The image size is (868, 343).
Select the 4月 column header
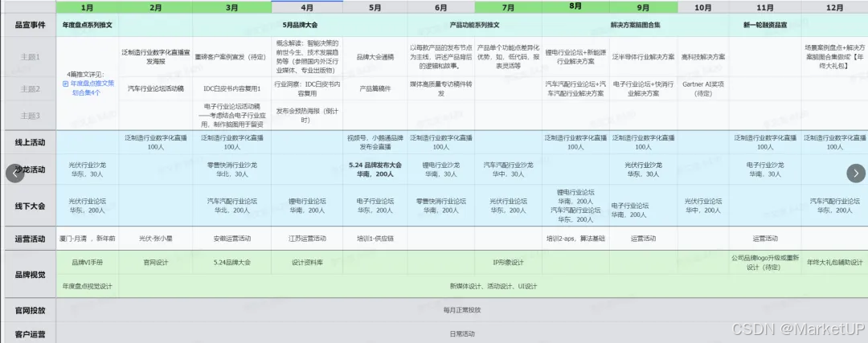(x=307, y=7)
